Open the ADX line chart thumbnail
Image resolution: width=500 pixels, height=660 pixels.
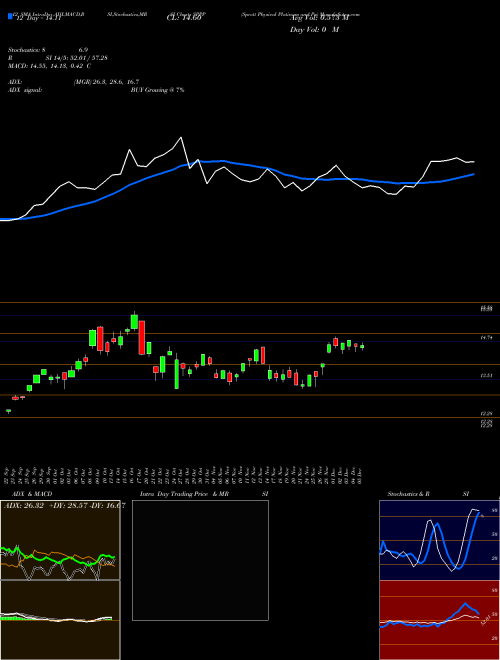[60, 540]
